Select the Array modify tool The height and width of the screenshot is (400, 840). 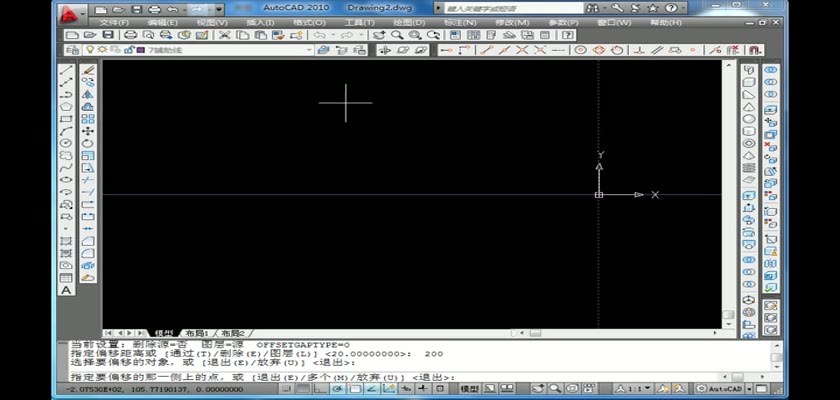coord(88,119)
